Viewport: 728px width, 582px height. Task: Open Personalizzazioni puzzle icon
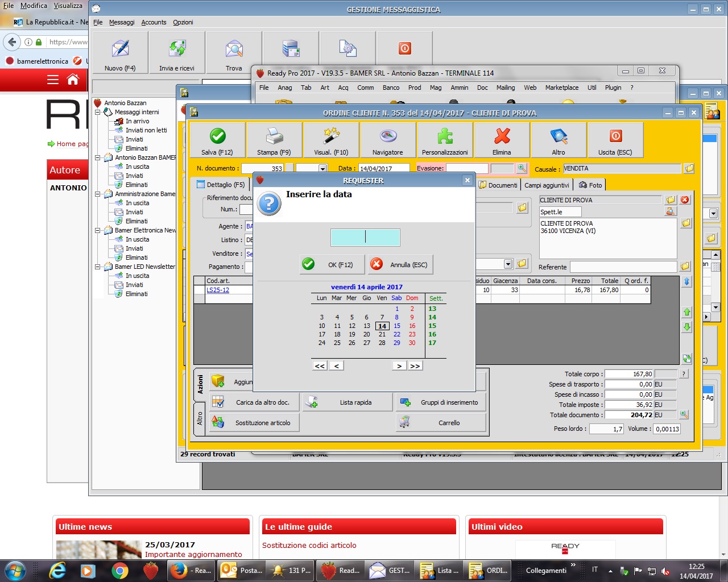pyautogui.click(x=445, y=136)
